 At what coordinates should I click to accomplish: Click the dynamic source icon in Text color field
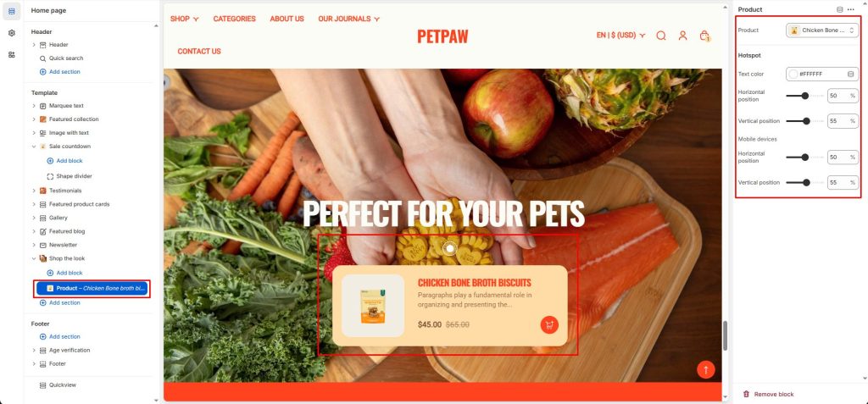click(851, 74)
